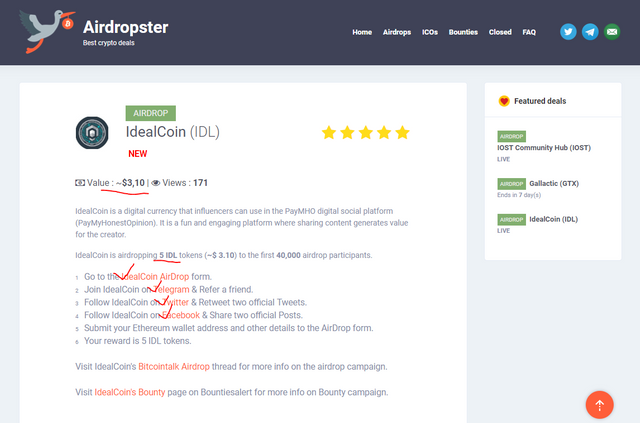
Task: Click the Featured deals heading
Action: click(x=540, y=101)
